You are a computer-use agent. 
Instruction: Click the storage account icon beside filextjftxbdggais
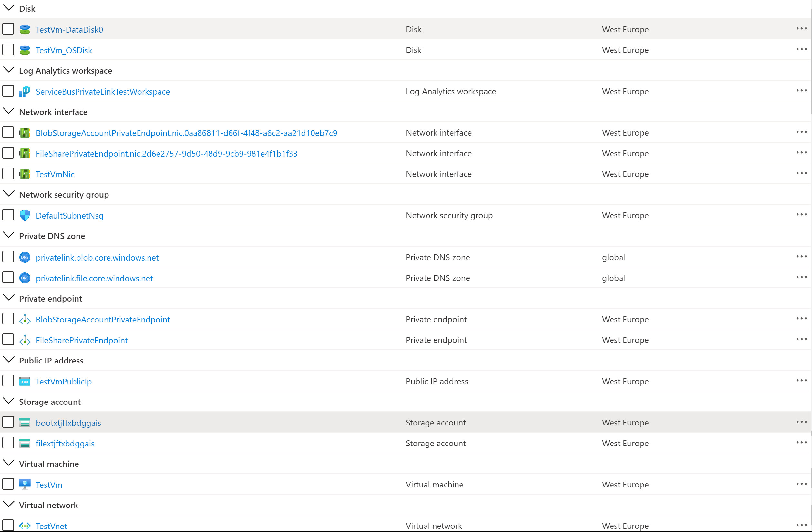[x=25, y=443]
